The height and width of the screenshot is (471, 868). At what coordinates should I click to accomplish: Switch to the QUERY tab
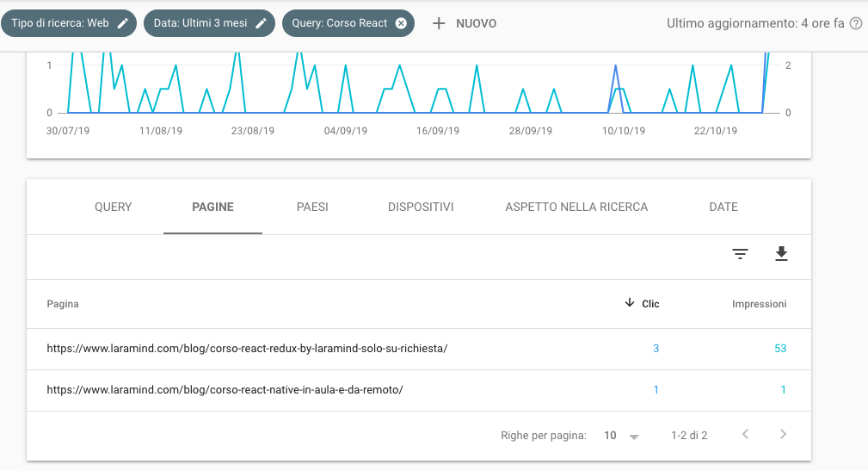click(113, 207)
